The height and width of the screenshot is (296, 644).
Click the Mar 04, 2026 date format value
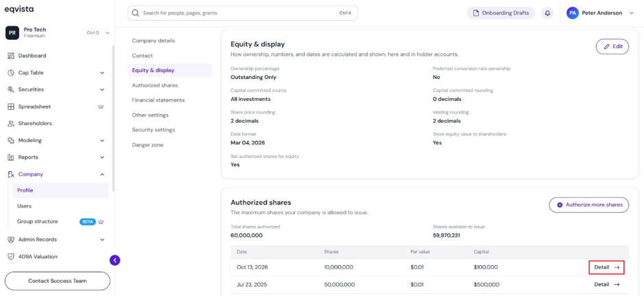click(248, 143)
